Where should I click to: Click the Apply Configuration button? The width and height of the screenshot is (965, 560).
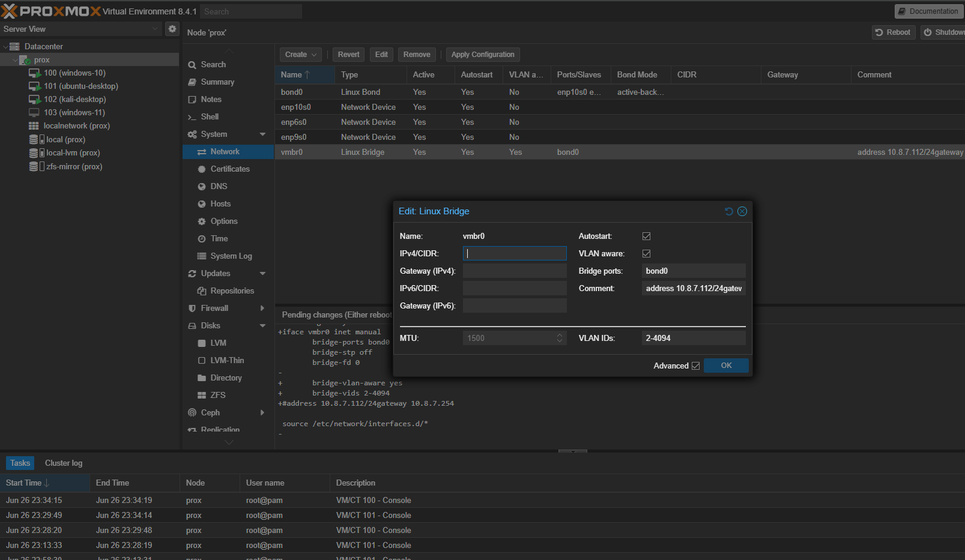coord(482,54)
